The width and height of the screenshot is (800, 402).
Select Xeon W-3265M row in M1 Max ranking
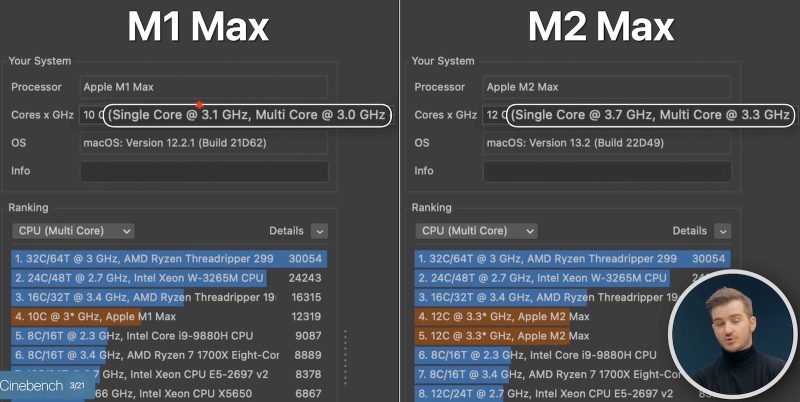(169, 278)
